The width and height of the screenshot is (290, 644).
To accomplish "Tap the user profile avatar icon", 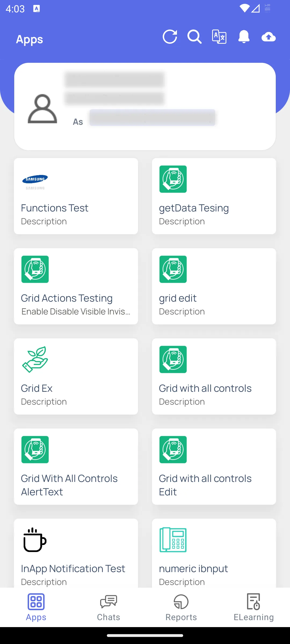I will (42, 109).
